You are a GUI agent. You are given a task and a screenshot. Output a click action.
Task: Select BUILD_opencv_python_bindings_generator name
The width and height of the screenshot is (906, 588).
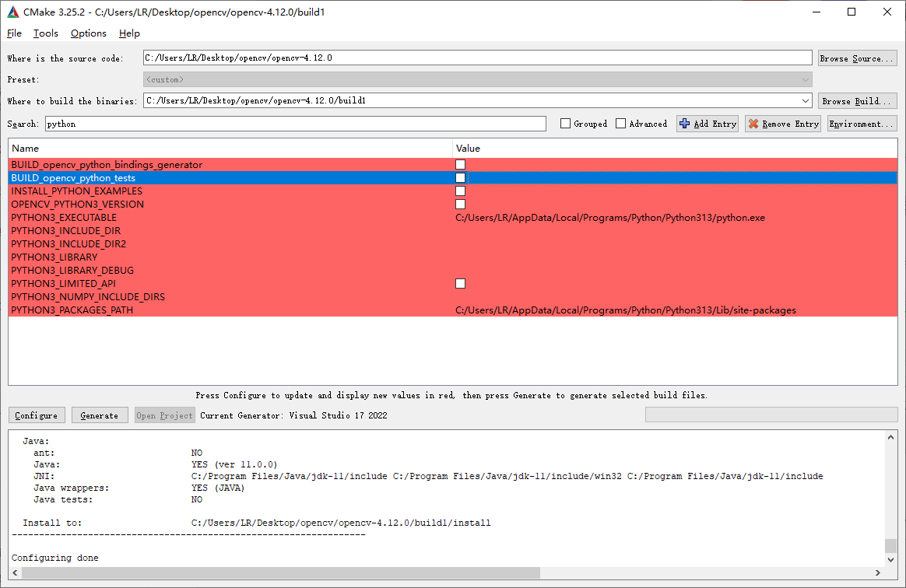click(x=107, y=165)
